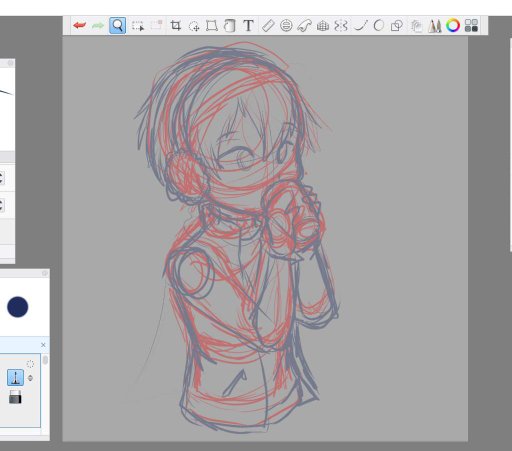Choose the rectangular Selection tool
Screen dimensions: 512x451
(137, 26)
